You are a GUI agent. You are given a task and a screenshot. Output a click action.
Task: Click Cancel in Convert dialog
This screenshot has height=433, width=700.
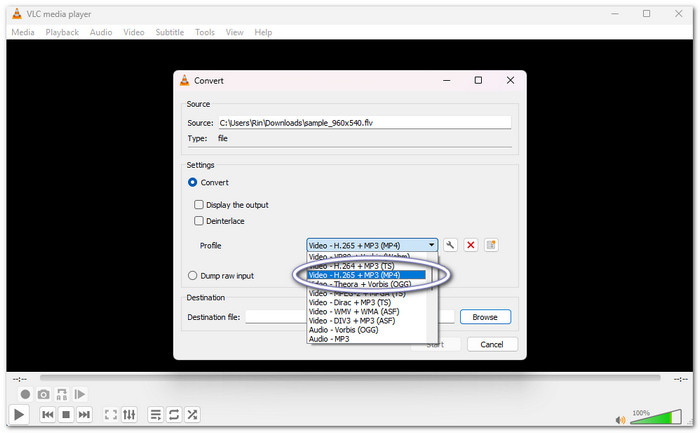492,344
